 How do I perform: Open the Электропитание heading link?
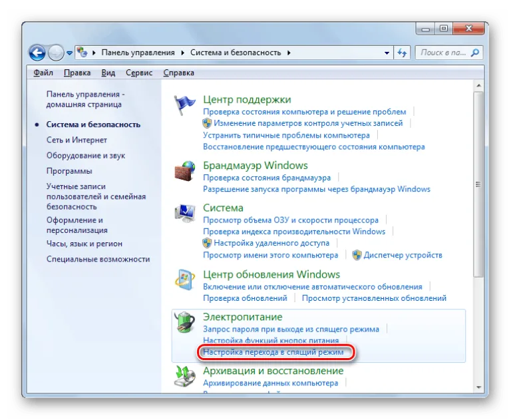click(x=242, y=317)
